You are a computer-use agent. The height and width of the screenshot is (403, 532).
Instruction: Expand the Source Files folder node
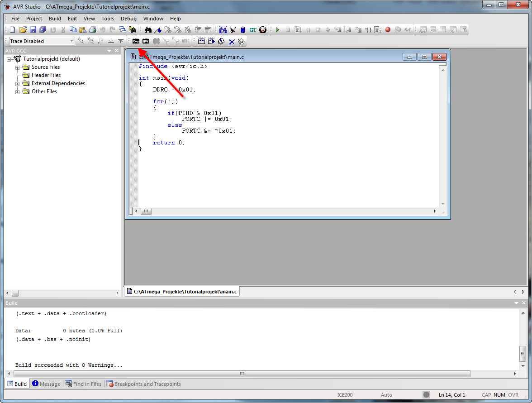[x=17, y=67]
